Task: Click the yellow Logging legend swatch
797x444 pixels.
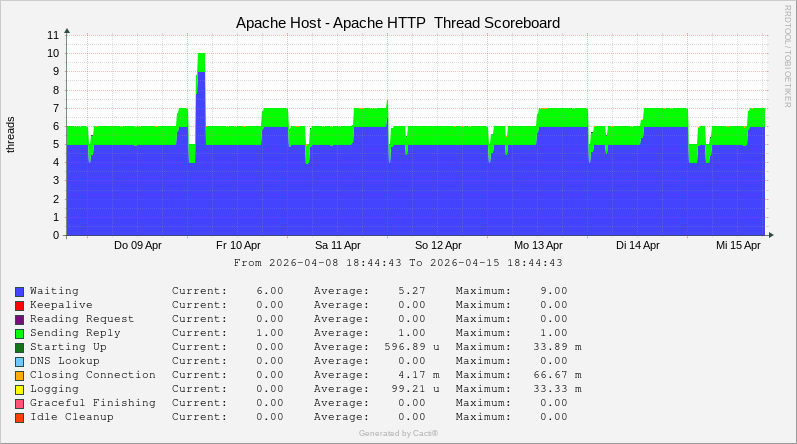Action: [x=19, y=389]
